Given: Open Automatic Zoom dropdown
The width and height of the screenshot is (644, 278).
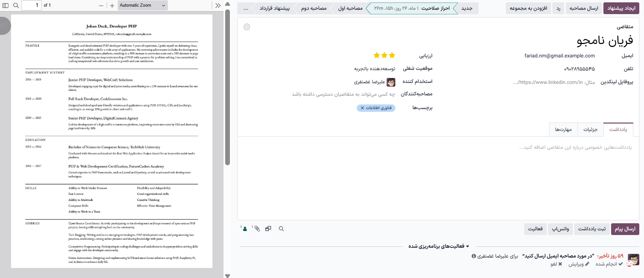Looking at the screenshot, I should coord(143,5).
